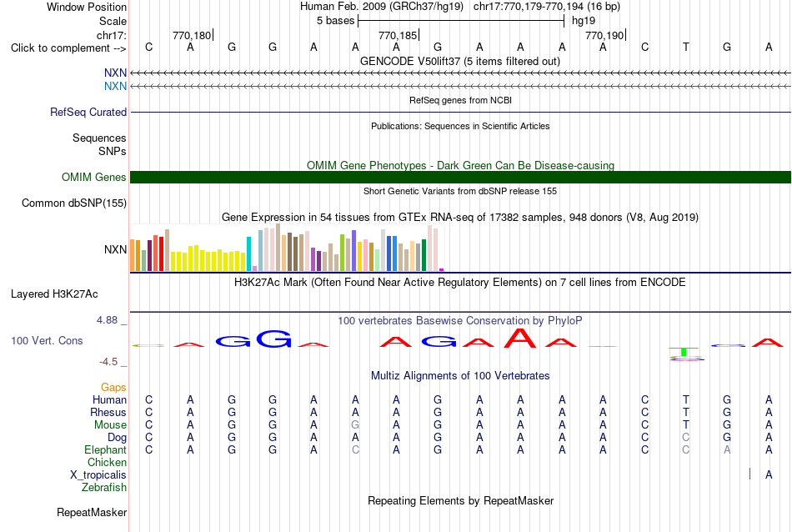Click the chr17:770,179-770,194 position text

tap(547, 7)
